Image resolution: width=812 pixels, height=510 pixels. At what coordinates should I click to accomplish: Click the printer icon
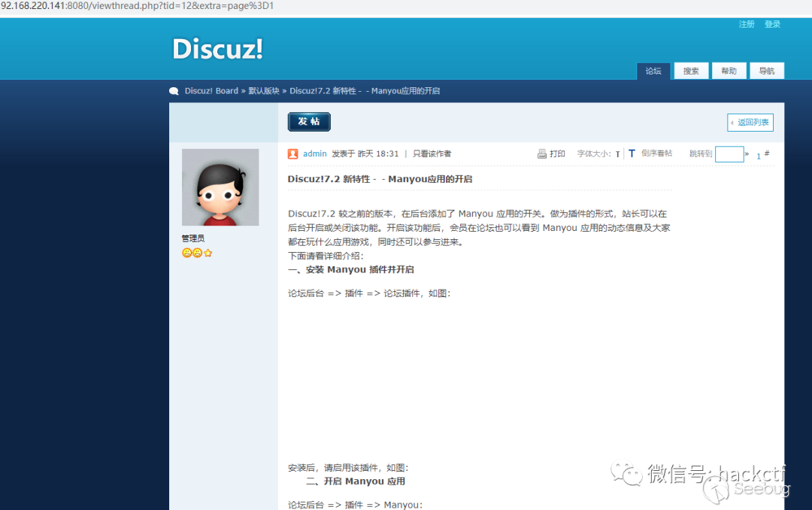click(541, 154)
